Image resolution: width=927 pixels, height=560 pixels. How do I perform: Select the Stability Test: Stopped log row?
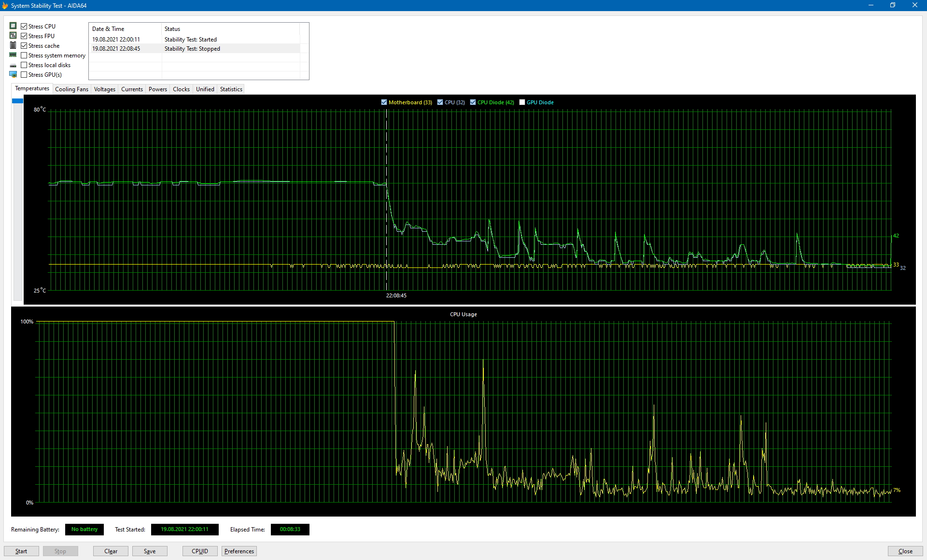click(x=192, y=49)
